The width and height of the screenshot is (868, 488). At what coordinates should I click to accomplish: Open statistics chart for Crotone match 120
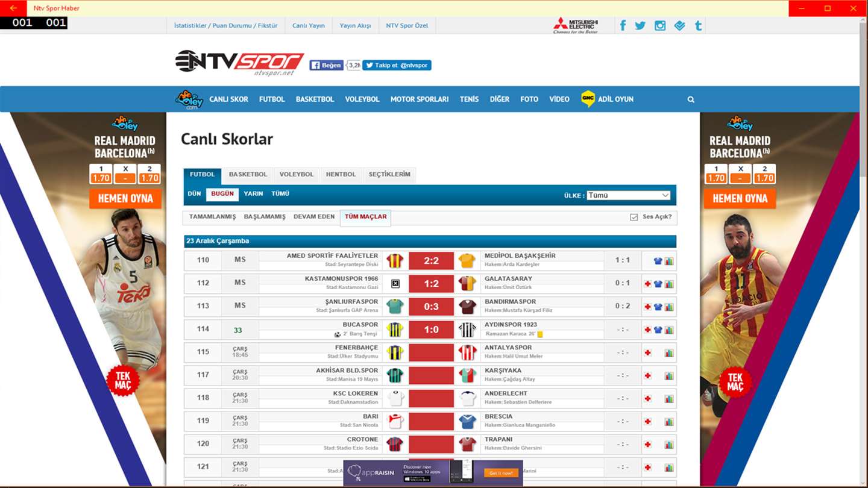coord(669,445)
